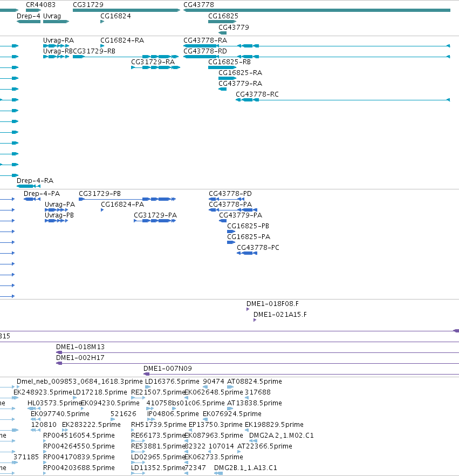Click protein Drep-4-PA

pyautogui.click(x=32, y=199)
